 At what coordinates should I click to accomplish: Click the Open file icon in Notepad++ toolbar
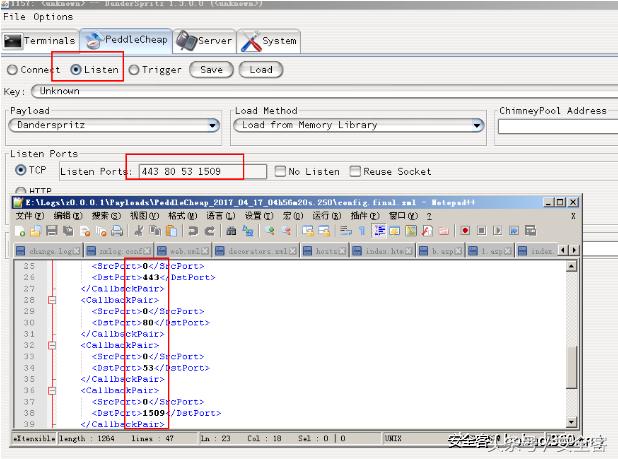tap(35, 231)
